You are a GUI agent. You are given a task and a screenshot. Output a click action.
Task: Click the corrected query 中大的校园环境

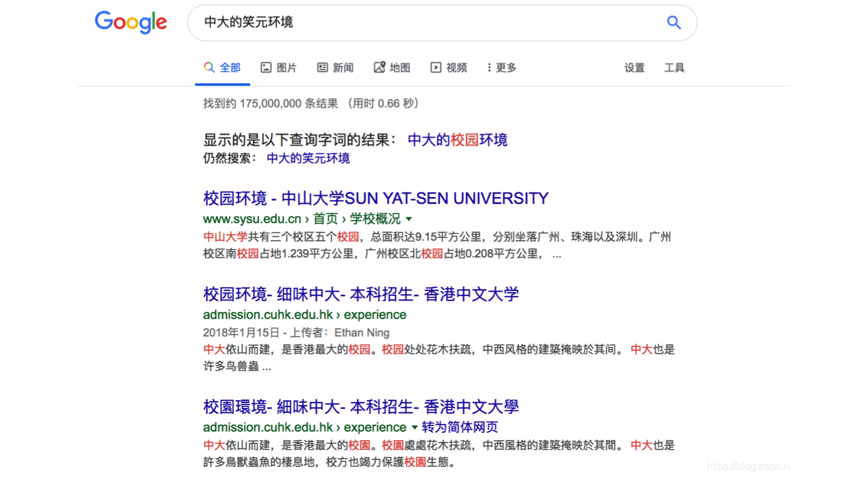[458, 140]
